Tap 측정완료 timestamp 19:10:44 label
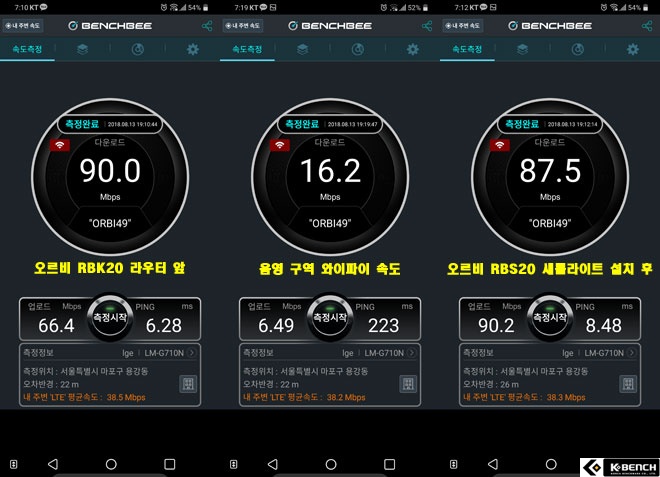The image size is (660, 477). pyautogui.click(x=110, y=124)
